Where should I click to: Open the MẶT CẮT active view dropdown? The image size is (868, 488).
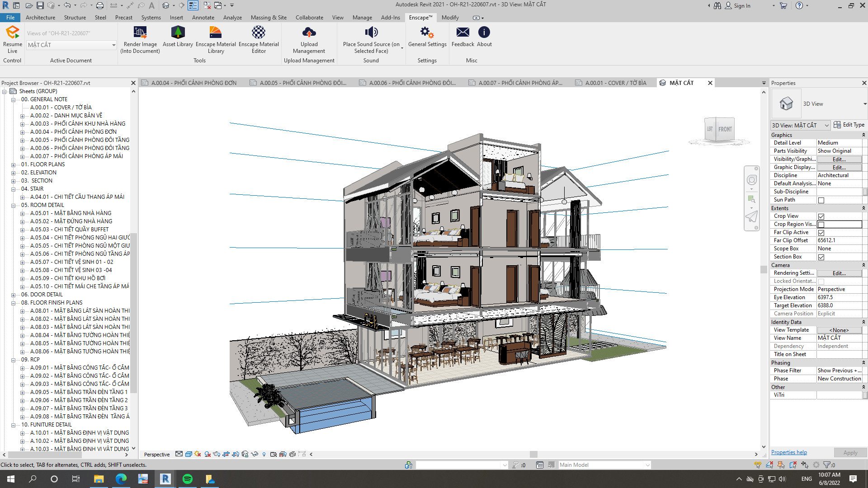[113, 45]
